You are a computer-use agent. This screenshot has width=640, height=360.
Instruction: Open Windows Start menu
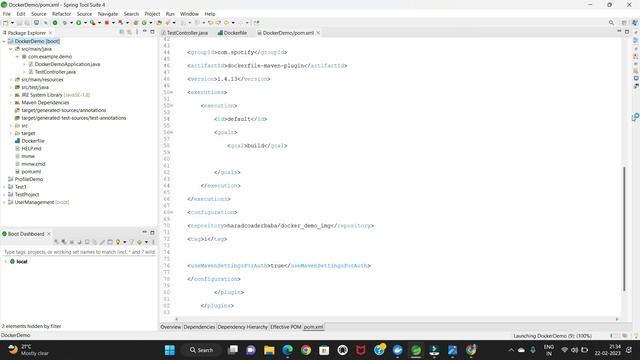coord(170,350)
